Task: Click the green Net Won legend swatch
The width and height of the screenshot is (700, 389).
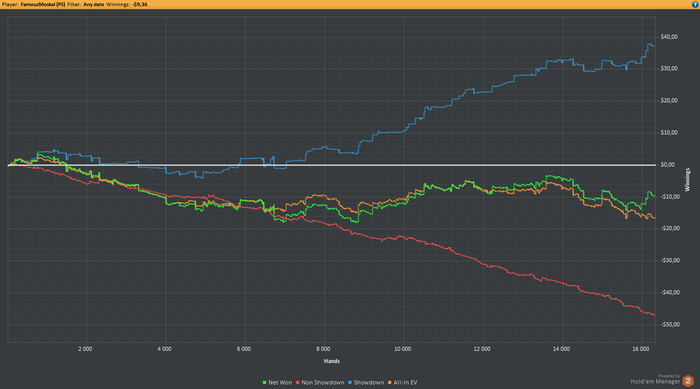Action: click(x=265, y=383)
